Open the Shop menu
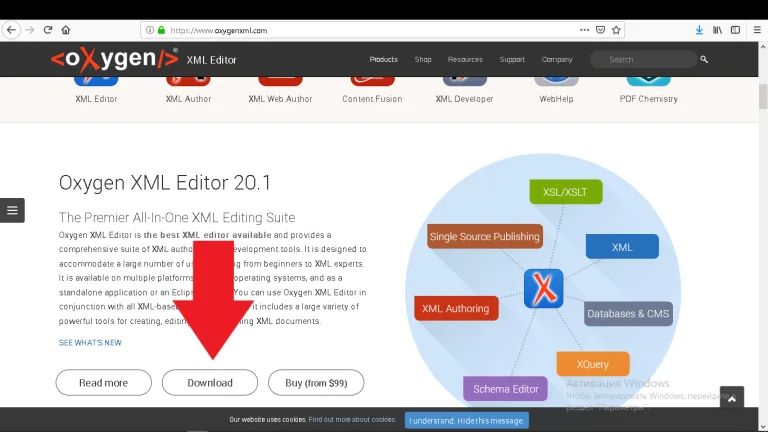 (x=423, y=59)
